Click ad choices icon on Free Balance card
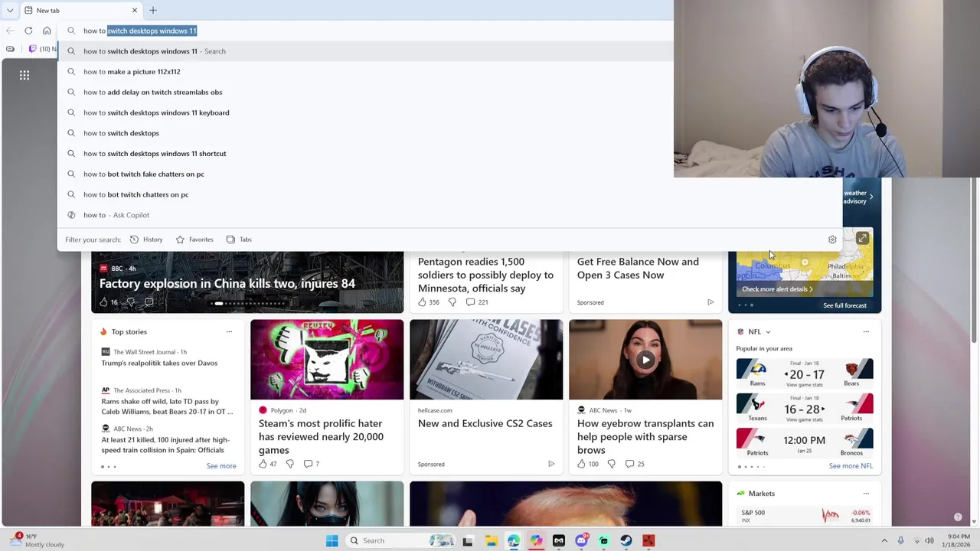The height and width of the screenshot is (551, 980). (710, 302)
